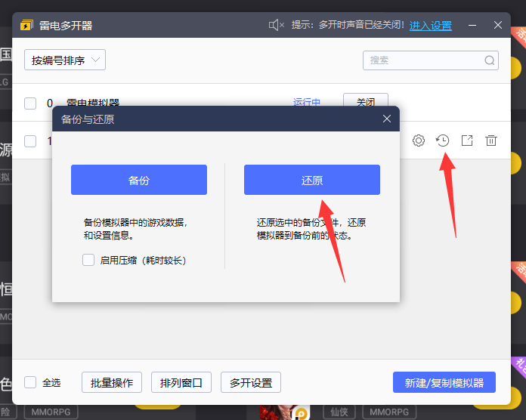The height and width of the screenshot is (420, 526).
Task: Enable the 启用压缩 checkbox
Action: 88,260
